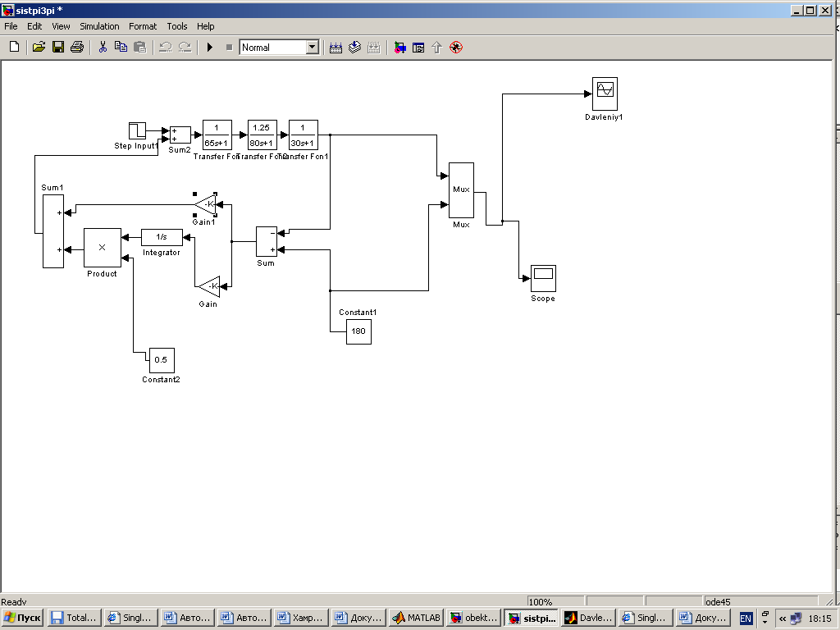Click the ode45 solver in the status bar

point(760,601)
